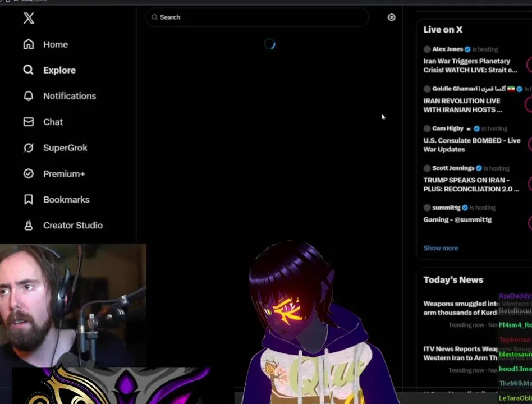Viewport: 532px width, 404px height.
Task: Click the 'Live on X' heading
Action: [x=443, y=30]
